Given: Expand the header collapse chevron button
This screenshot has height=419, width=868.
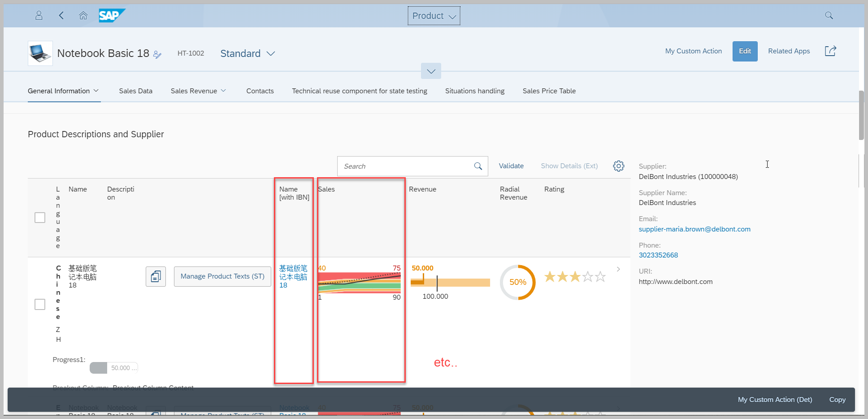Looking at the screenshot, I should click(x=431, y=71).
